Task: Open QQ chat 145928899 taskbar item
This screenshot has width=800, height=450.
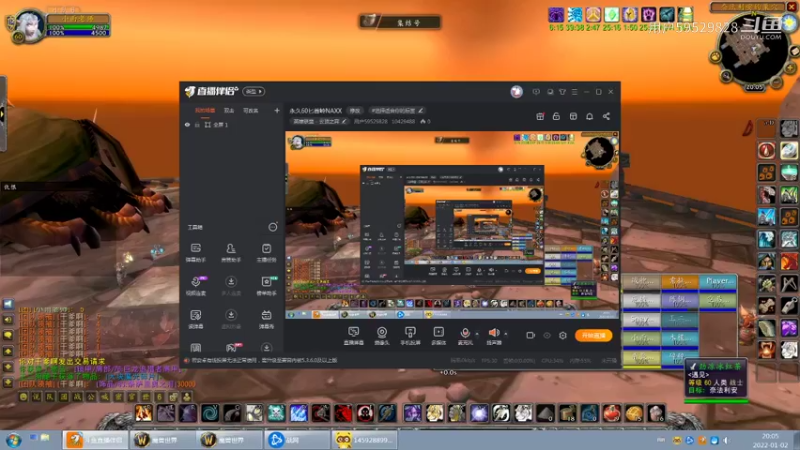Action: coord(364,440)
